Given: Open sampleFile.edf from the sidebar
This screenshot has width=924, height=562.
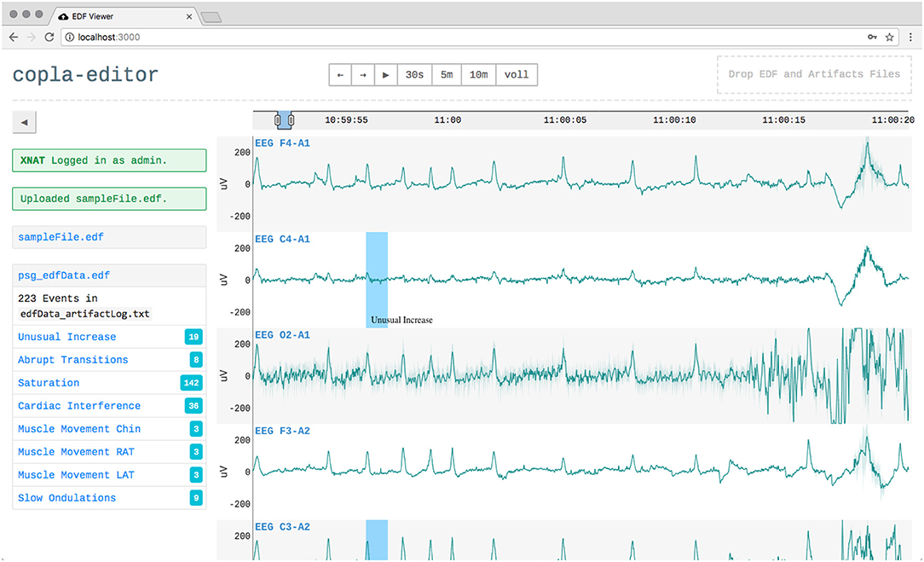Looking at the screenshot, I should click(x=61, y=237).
